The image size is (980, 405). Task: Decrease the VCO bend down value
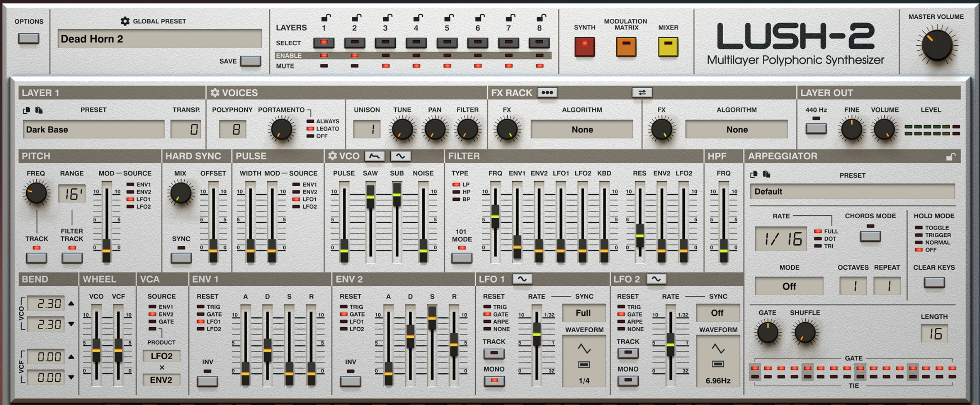click(71, 324)
